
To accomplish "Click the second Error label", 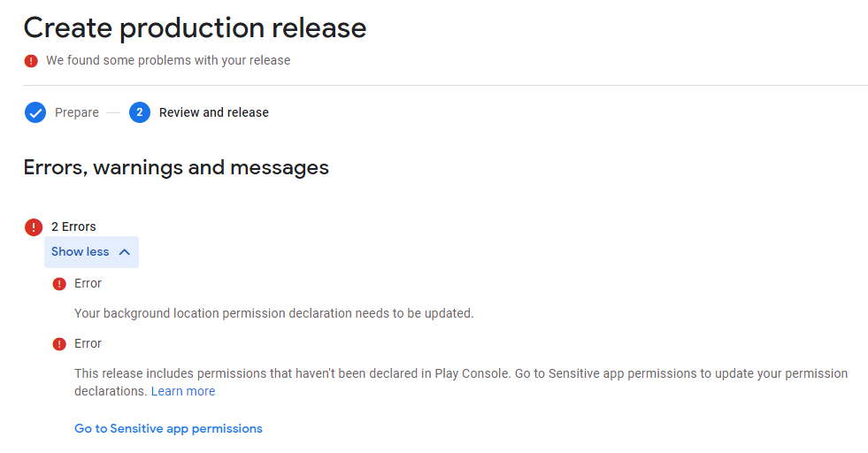I will (88, 344).
